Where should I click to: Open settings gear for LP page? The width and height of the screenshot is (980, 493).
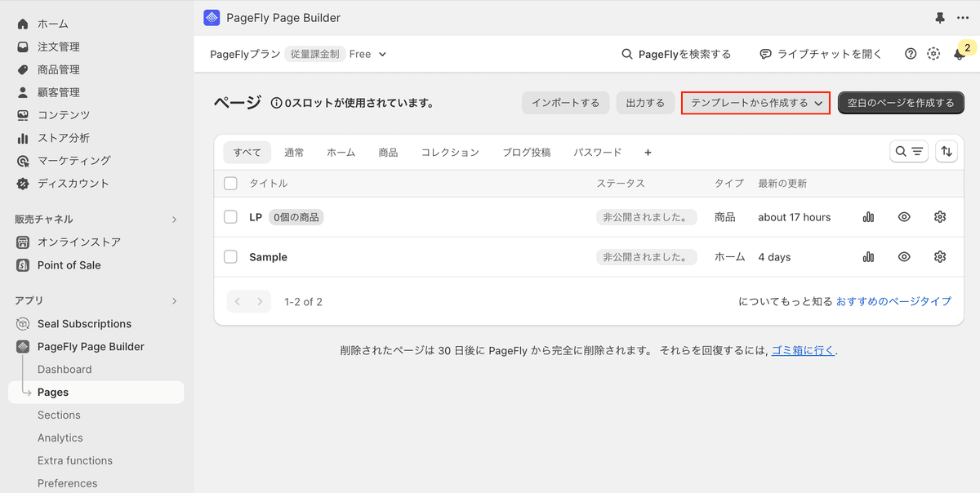click(x=940, y=217)
